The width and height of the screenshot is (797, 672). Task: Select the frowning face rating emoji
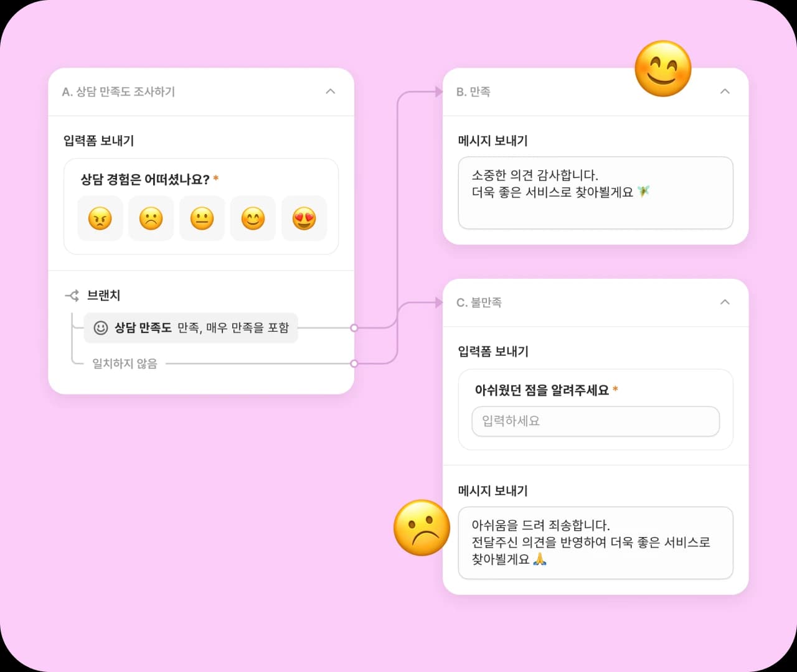[x=151, y=218]
